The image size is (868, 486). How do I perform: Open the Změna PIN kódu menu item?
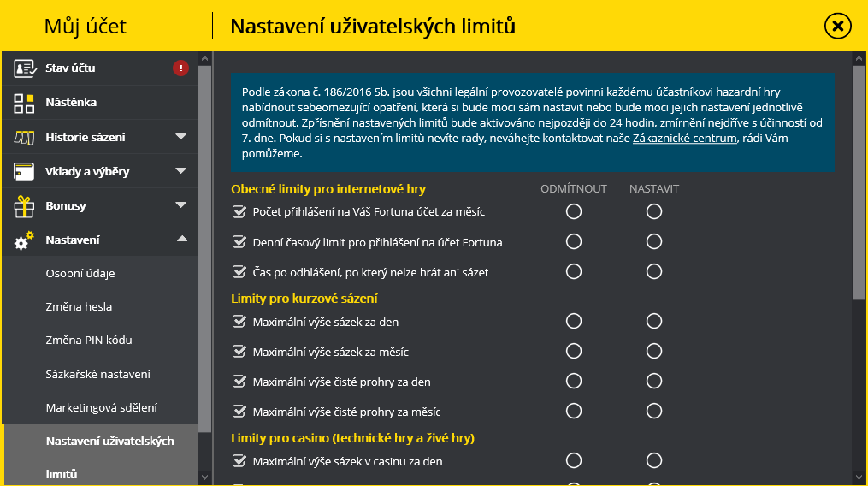(89, 341)
